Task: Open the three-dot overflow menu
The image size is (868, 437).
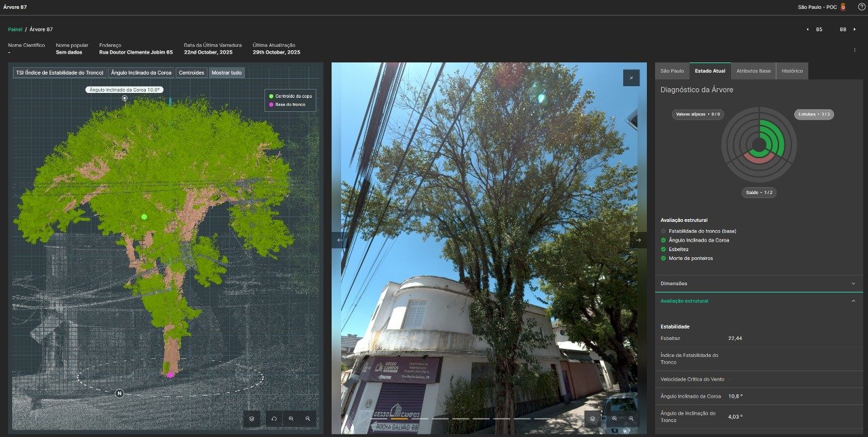Action: coord(856,50)
